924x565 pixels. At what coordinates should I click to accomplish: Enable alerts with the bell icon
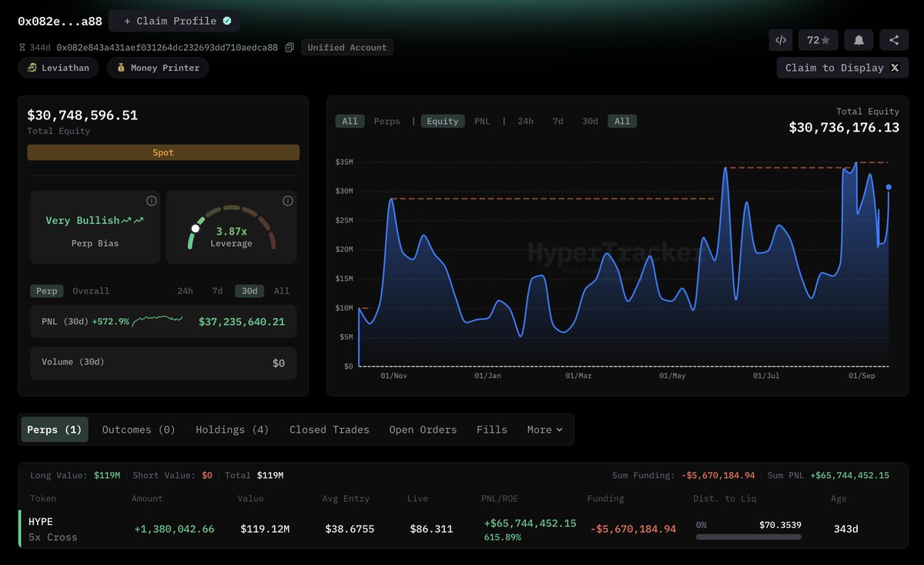(x=859, y=40)
